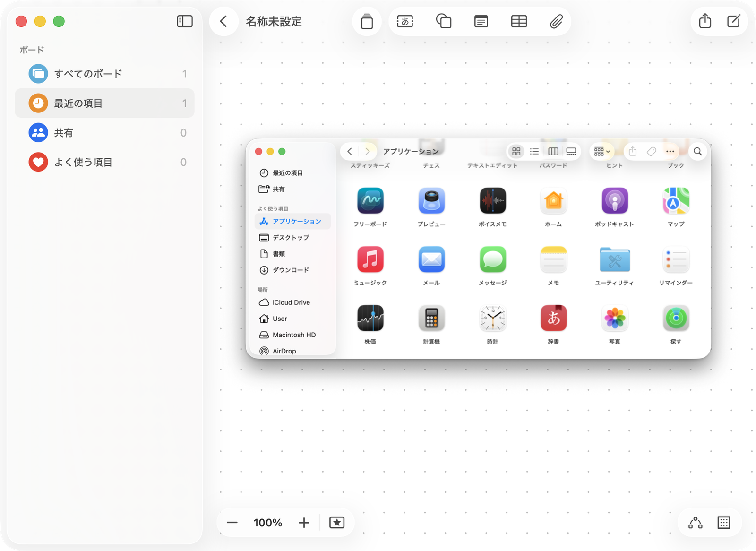Viewport: 756px width, 551px height.
Task: Select the フリーボード app icon
Action: 370,201
